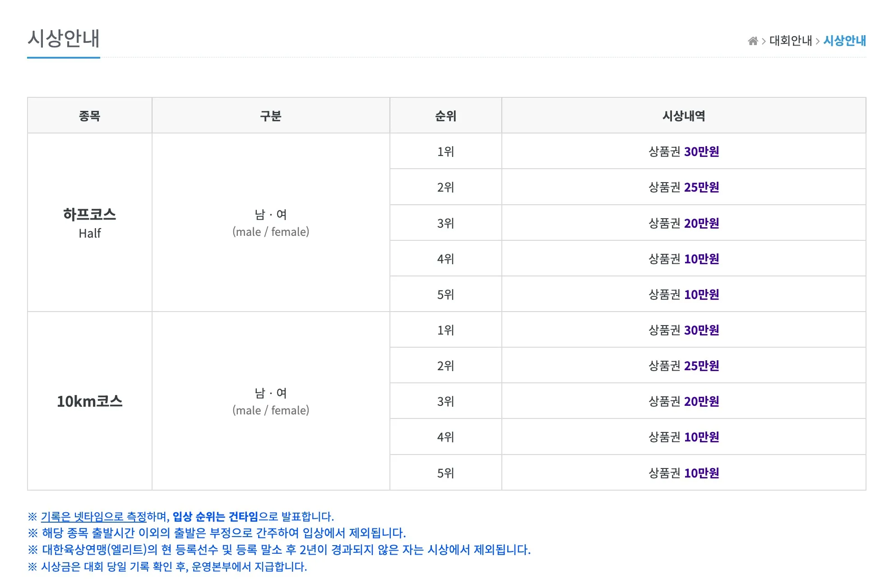The height and width of the screenshot is (588, 880).
Task: Click the Half course male/female cell
Action: (271, 223)
